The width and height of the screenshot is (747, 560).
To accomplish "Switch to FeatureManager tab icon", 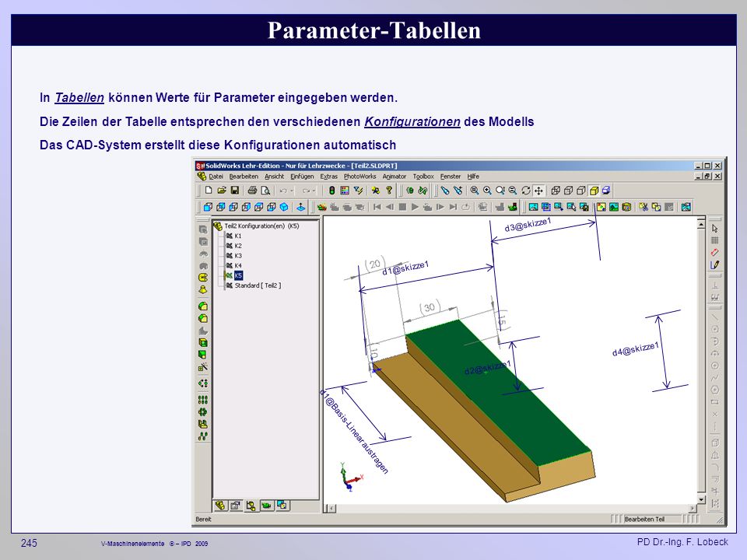I will tap(220, 506).
